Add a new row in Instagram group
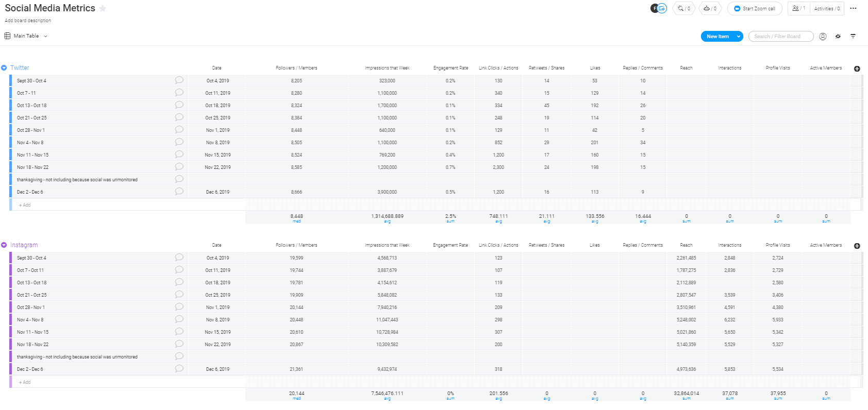Viewport: 868px width, 410px height. tap(25, 382)
